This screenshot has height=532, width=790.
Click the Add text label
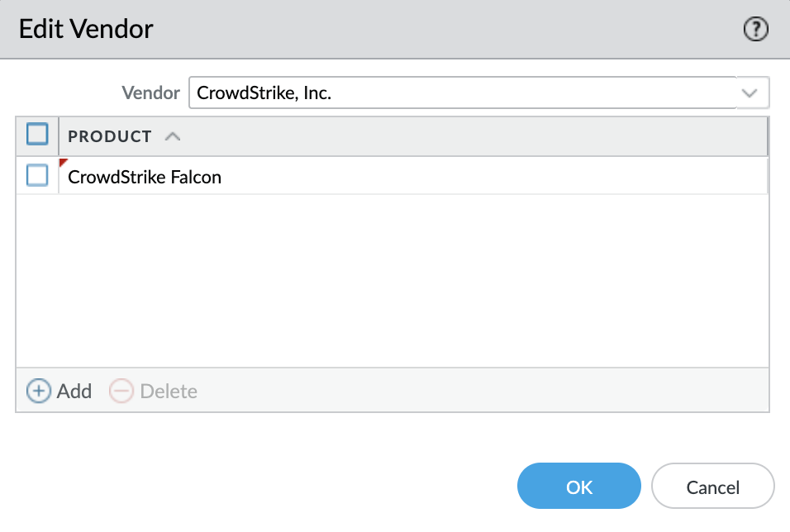point(74,391)
